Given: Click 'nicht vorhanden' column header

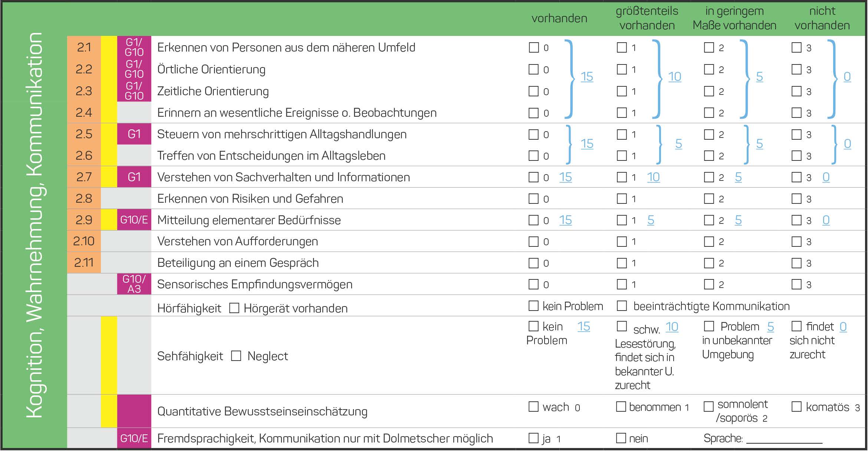Looking at the screenshot, I should [822, 18].
